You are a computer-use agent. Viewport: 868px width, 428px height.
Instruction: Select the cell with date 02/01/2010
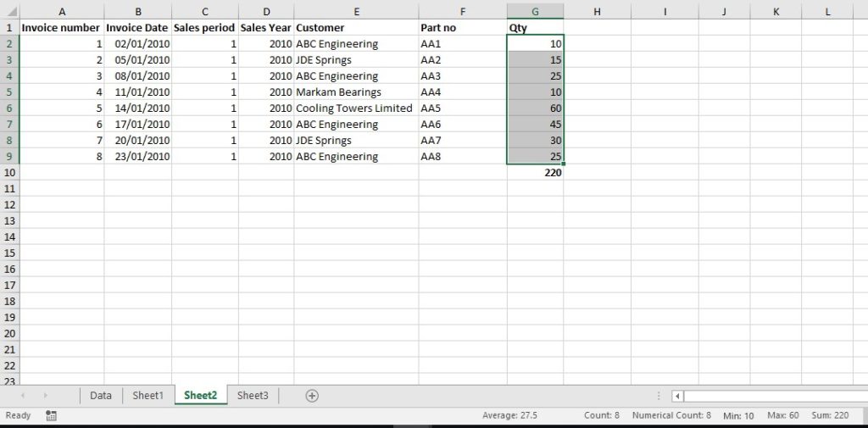pyautogui.click(x=138, y=44)
